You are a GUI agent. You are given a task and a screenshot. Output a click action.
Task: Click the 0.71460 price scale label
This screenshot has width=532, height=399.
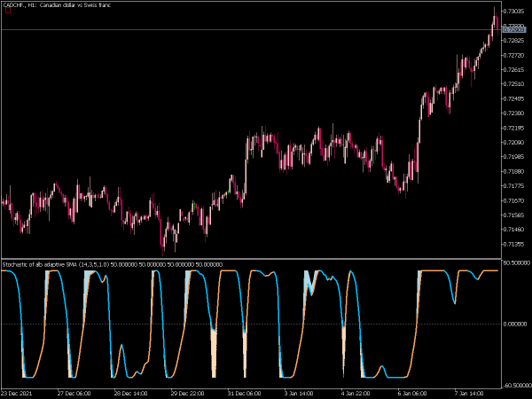click(x=513, y=230)
